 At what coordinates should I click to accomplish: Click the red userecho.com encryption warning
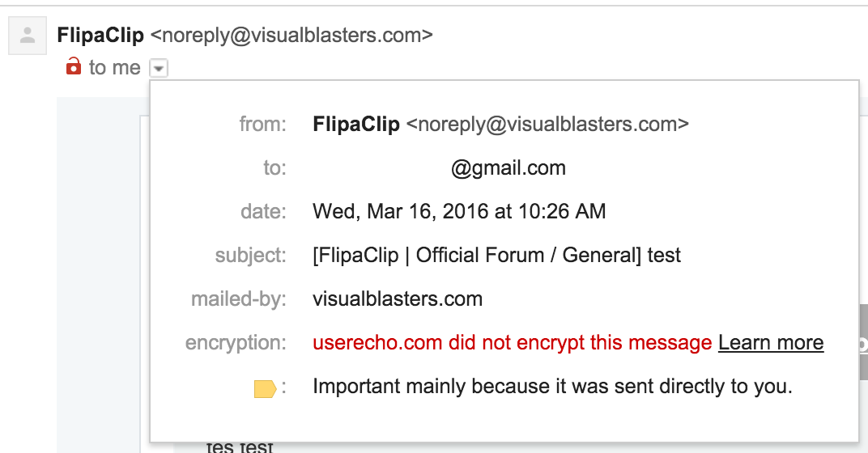point(512,343)
